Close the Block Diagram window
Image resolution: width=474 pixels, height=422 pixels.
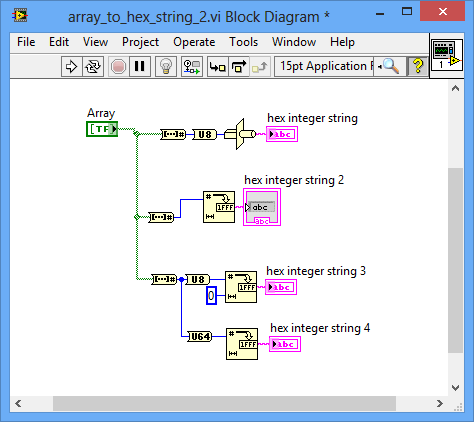click(x=443, y=12)
